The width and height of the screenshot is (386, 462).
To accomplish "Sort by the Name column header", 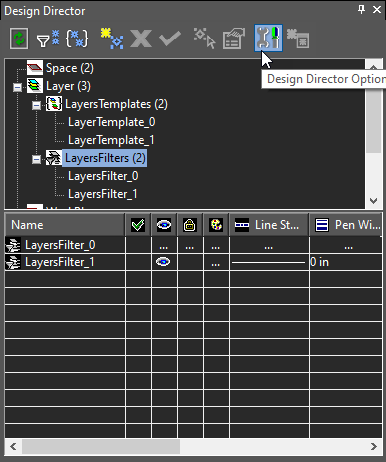I will 65,225.
